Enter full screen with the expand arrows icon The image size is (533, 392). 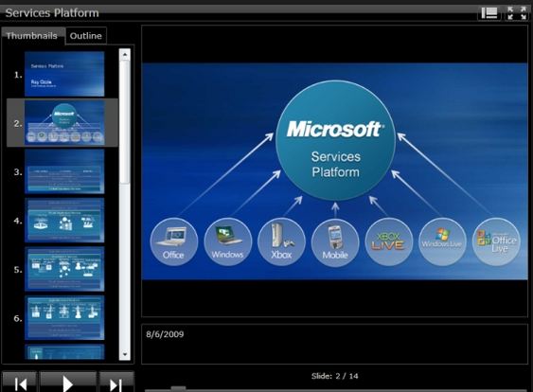[x=516, y=13]
